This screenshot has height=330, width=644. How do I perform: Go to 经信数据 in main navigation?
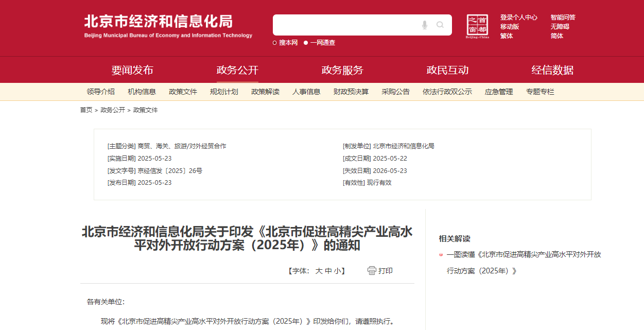coord(552,70)
